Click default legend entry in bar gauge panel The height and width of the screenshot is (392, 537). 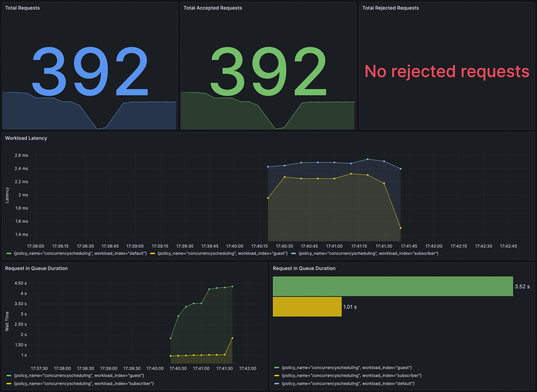(348, 383)
